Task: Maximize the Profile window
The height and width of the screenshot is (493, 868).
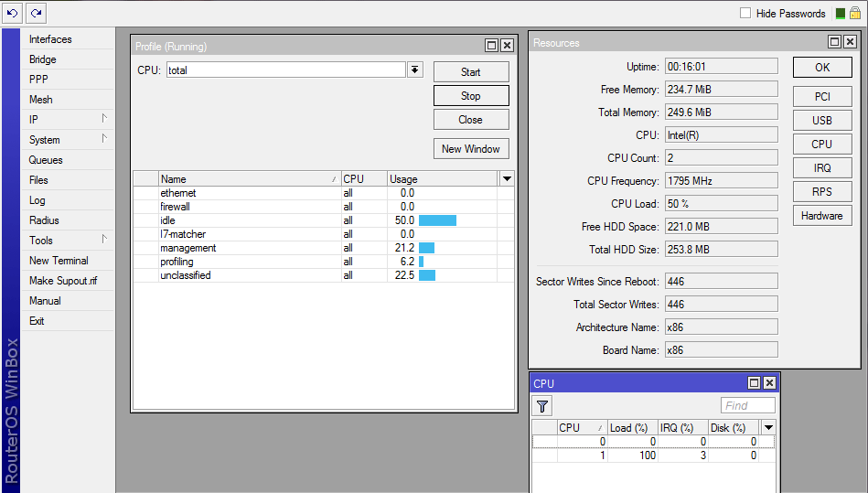Action: click(491, 46)
